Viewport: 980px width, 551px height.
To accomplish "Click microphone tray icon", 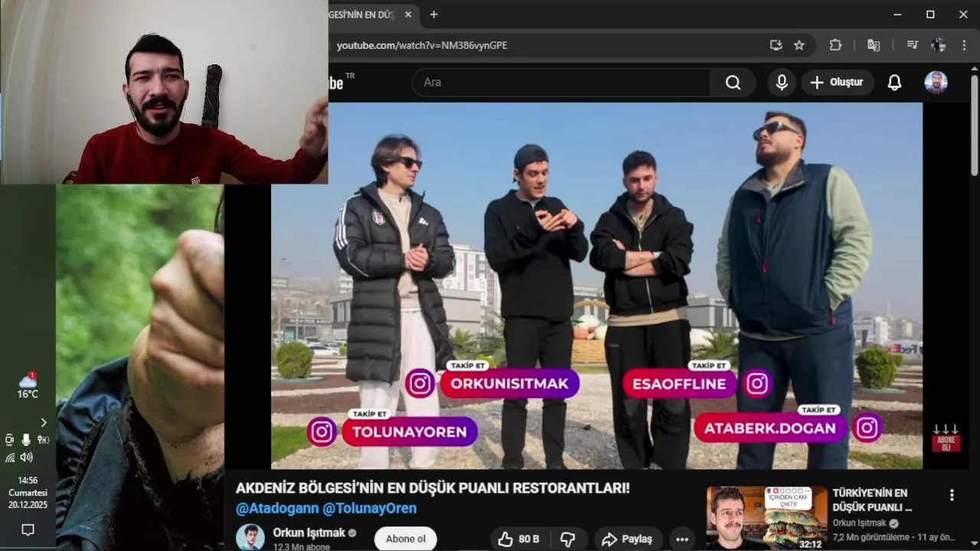I will coord(26,439).
